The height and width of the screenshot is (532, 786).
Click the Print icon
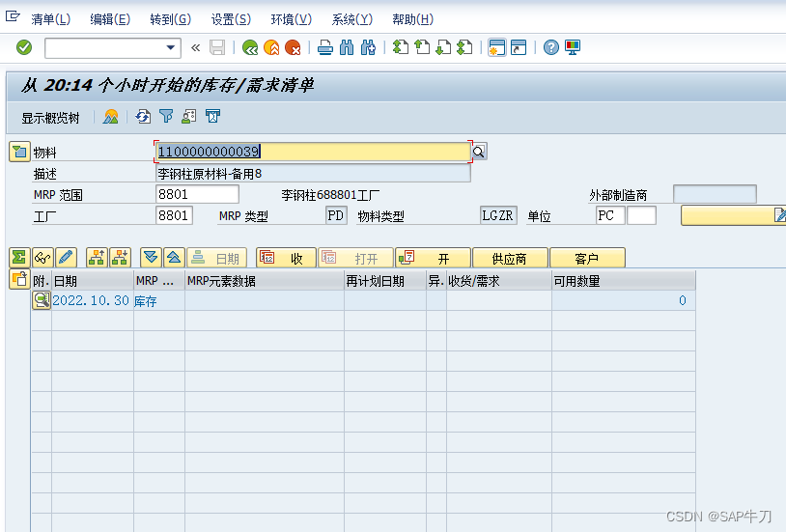tap(325, 47)
